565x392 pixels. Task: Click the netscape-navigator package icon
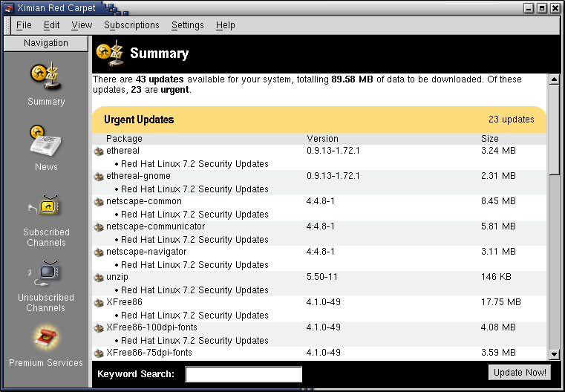click(x=98, y=252)
